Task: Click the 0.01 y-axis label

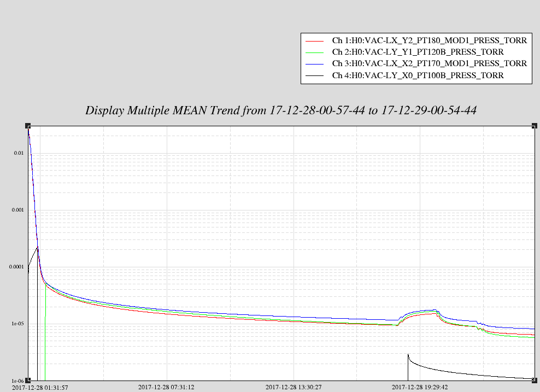Action: pyautogui.click(x=19, y=153)
